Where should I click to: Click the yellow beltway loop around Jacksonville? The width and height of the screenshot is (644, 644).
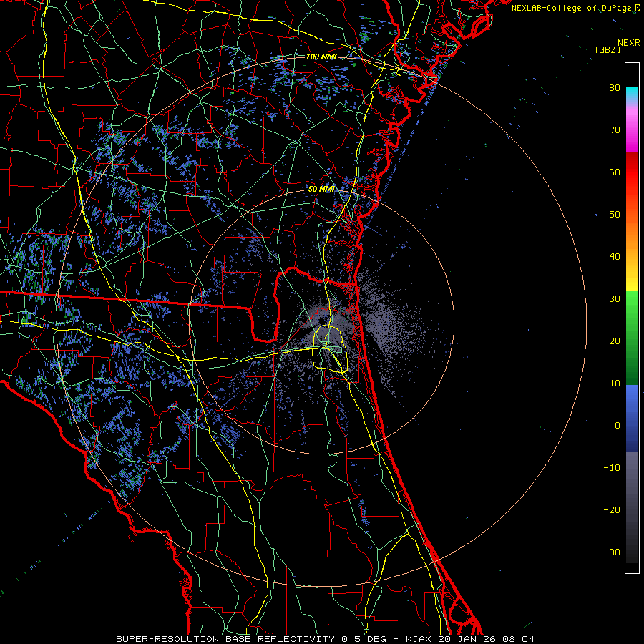330,348
